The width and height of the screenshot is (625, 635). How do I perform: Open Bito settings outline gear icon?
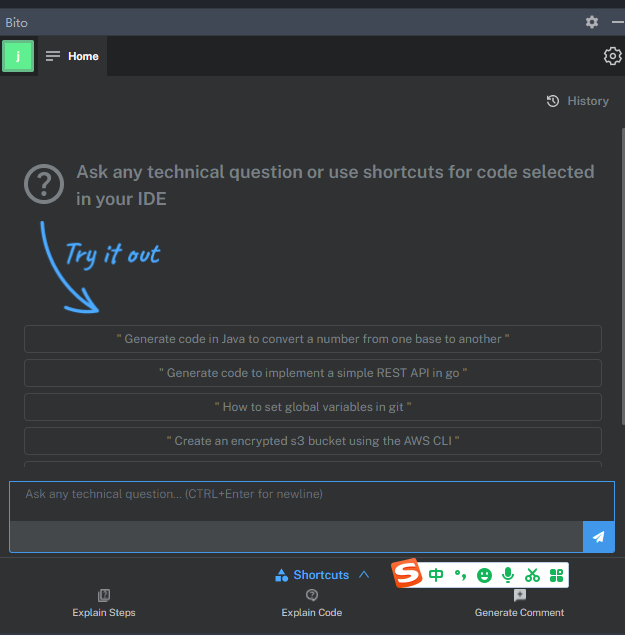pos(612,56)
